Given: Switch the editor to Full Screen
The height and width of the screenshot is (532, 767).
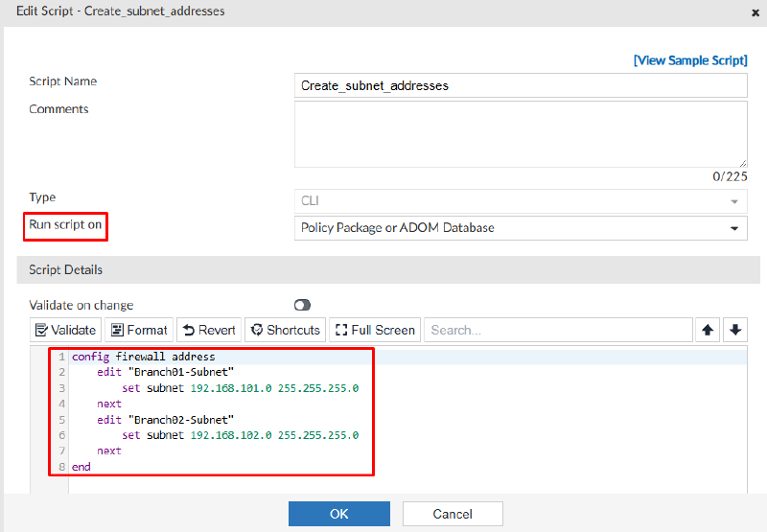Looking at the screenshot, I should tap(375, 330).
